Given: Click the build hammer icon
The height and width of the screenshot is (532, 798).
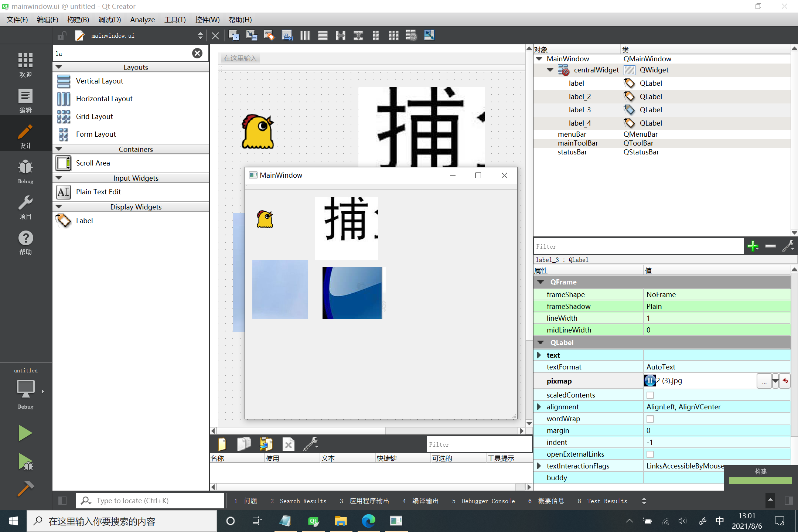Looking at the screenshot, I should pos(25,488).
